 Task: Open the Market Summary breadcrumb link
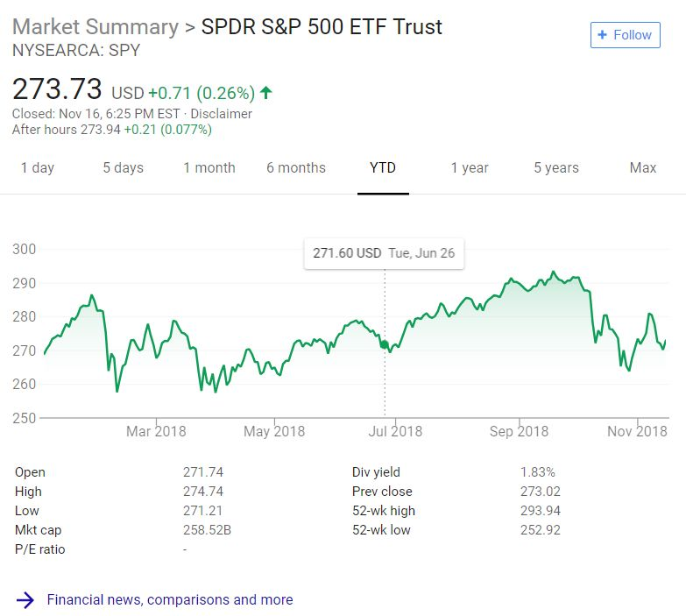pyautogui.click(x=95, y=26)
